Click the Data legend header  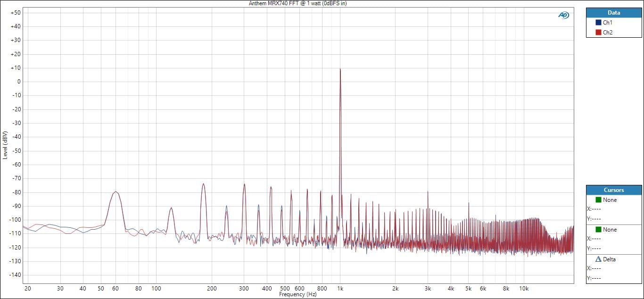click(x=613, y=13)
